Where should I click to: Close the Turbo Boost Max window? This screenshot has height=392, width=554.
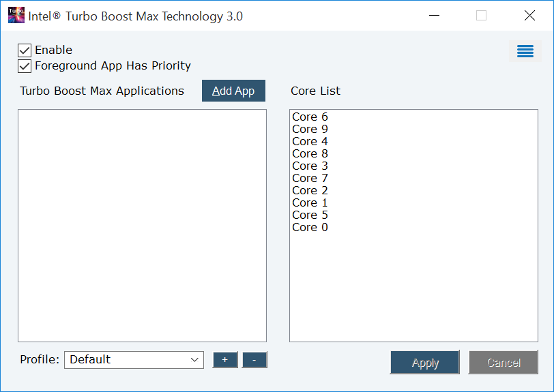click(529, 16)
